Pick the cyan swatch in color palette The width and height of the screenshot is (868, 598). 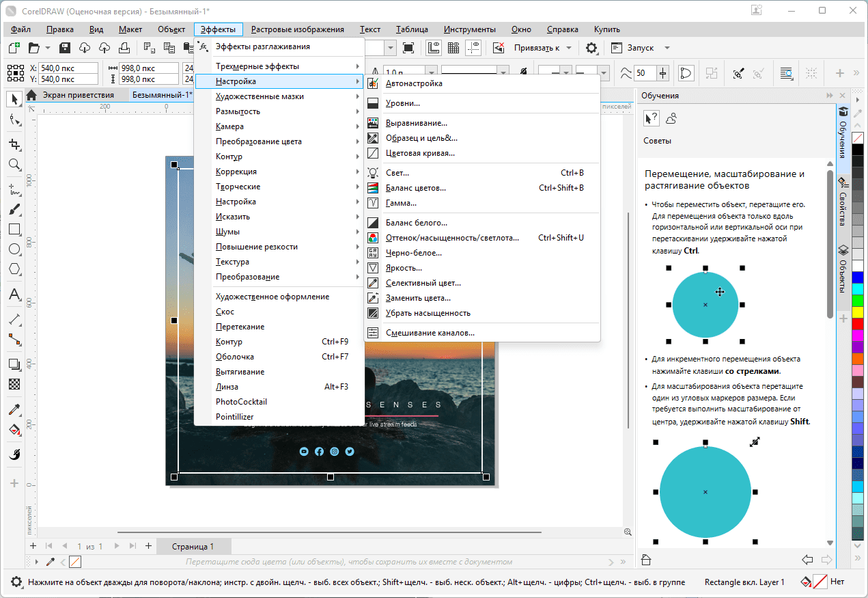[x=858, y=289]
